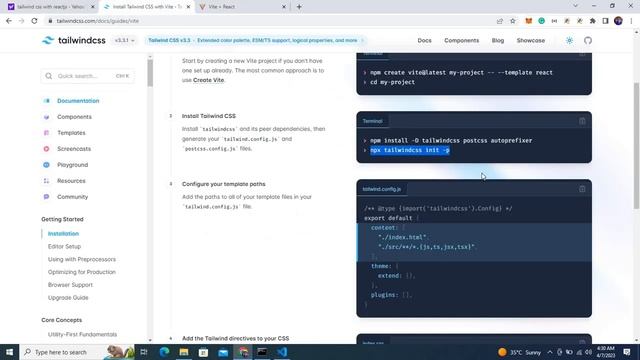The height and width of the screenshot is (360, 640).
Task: Open Visual Studio Code from the taskbar
Action: click(x=282, y=352)
